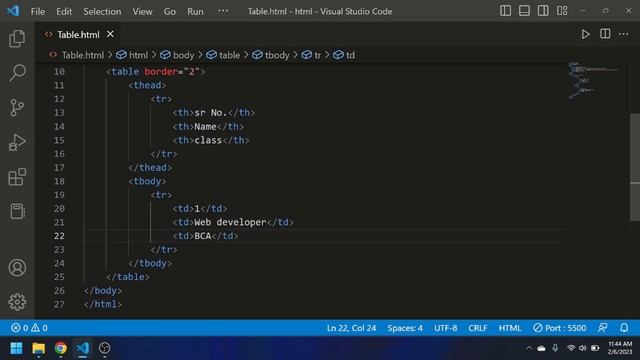Open Google Chrome from taskbar
This screenshot has height=360, width=640.
click(60, 348)
